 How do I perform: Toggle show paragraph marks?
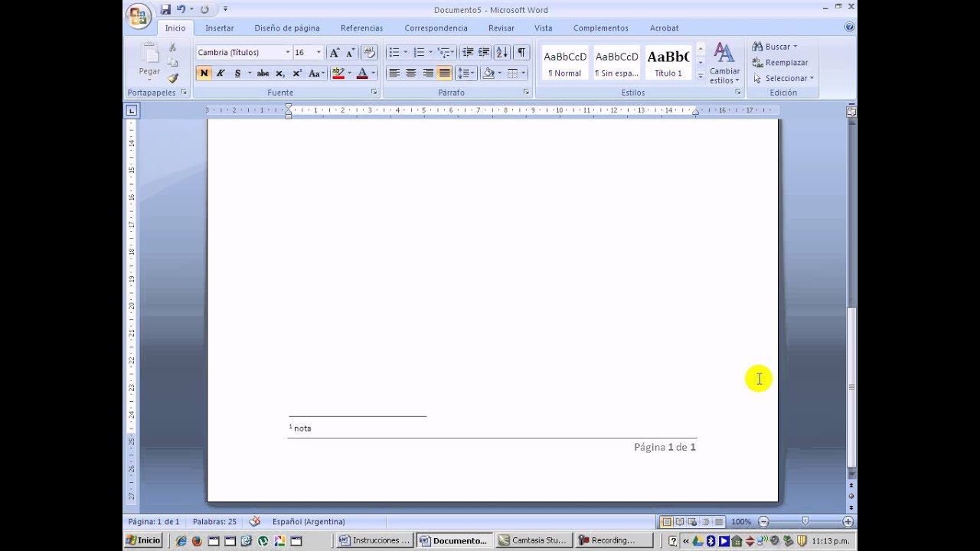[x=521, y=53]
